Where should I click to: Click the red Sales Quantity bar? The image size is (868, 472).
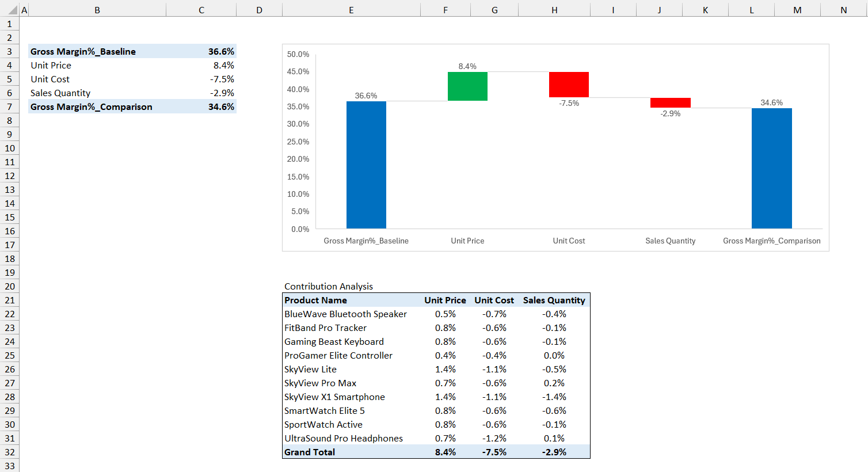click(670, 102)
